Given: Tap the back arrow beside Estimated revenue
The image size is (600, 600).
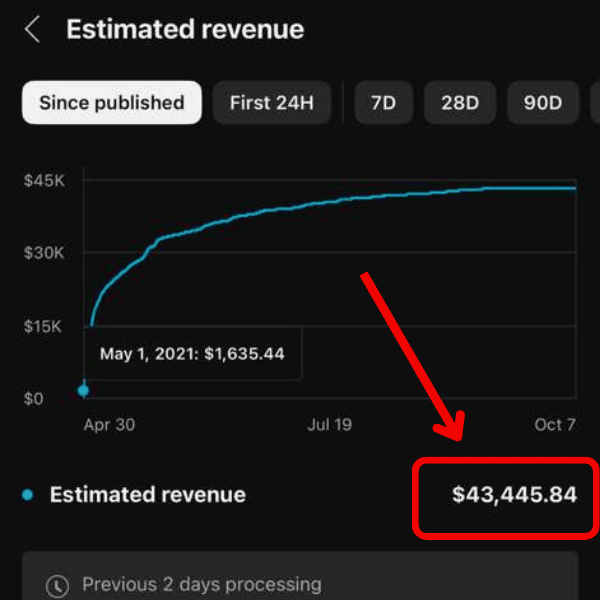Looking at the screenshot, I should click(33, 30).
